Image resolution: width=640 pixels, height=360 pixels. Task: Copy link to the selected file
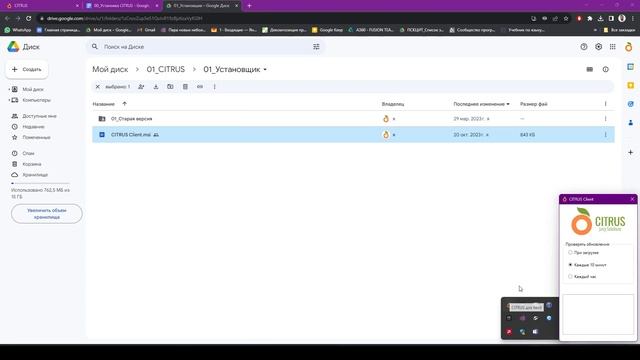coord(200,87)
